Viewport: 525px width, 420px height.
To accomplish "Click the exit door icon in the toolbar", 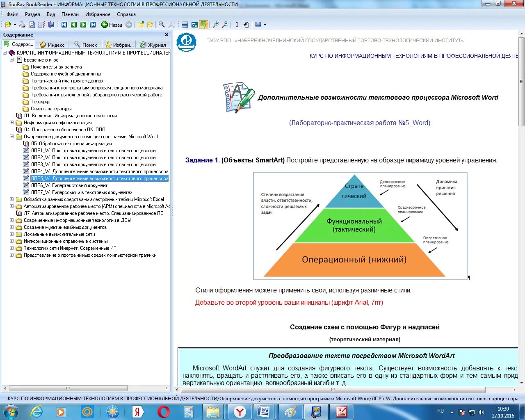I will pyautogui.click(x=51, y=25).
